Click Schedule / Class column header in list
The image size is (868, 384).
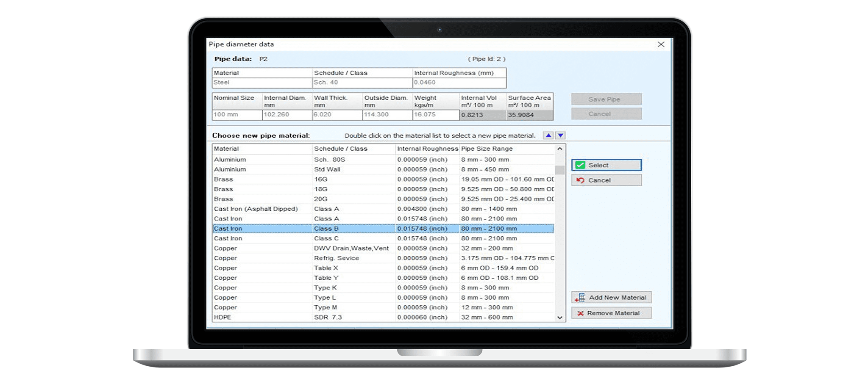click(x=354, y=149)
